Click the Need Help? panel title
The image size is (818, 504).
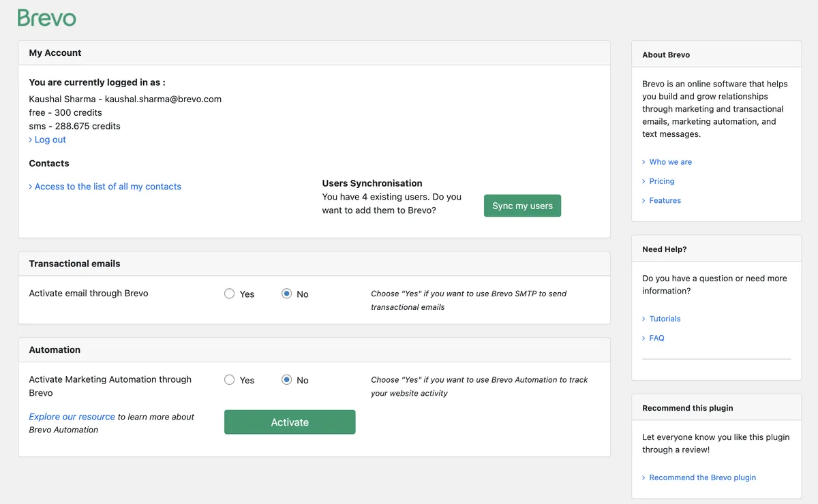(x=665, y=249)
